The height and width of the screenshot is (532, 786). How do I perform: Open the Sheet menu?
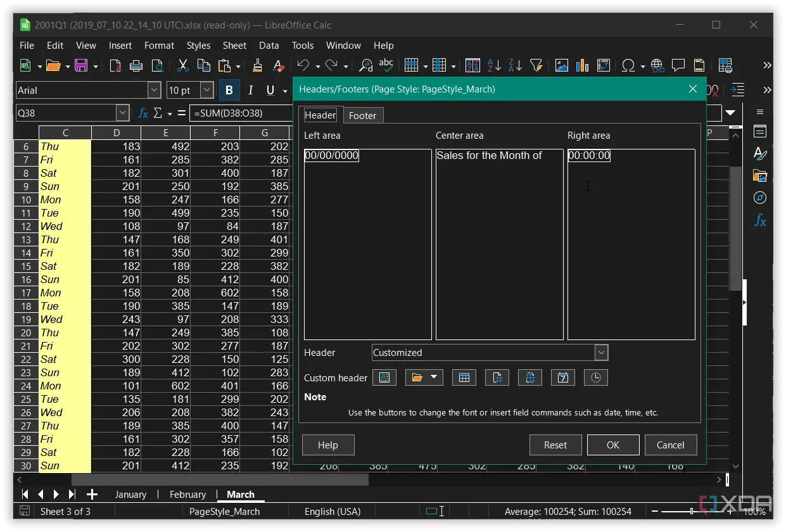[x=234, y=46]
